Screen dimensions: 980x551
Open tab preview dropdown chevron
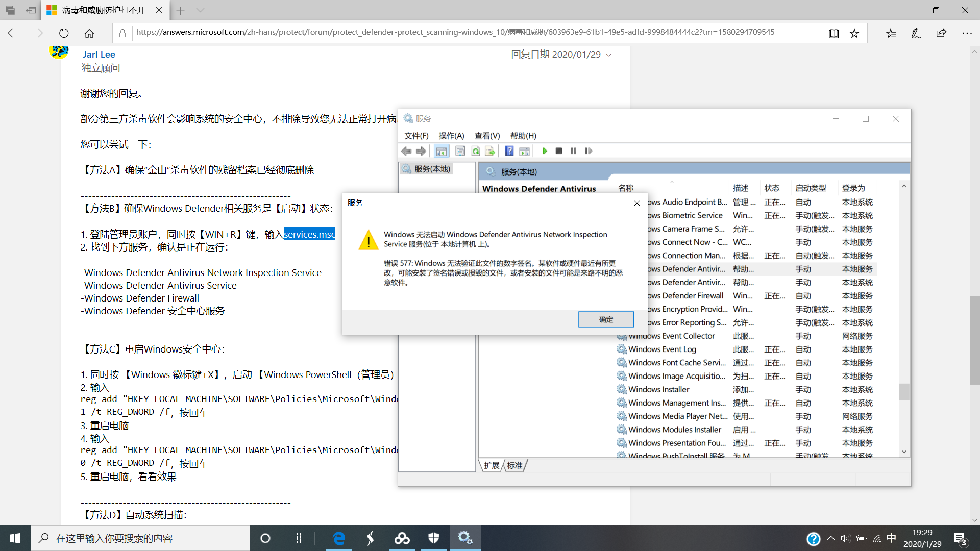(200, 10)
